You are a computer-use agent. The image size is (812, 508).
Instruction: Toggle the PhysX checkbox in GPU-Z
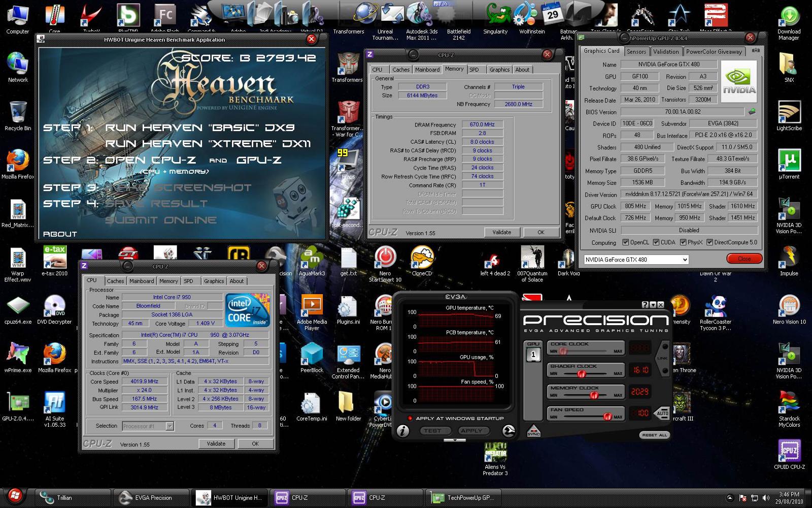pyautogui.click(x=683, y=242)
